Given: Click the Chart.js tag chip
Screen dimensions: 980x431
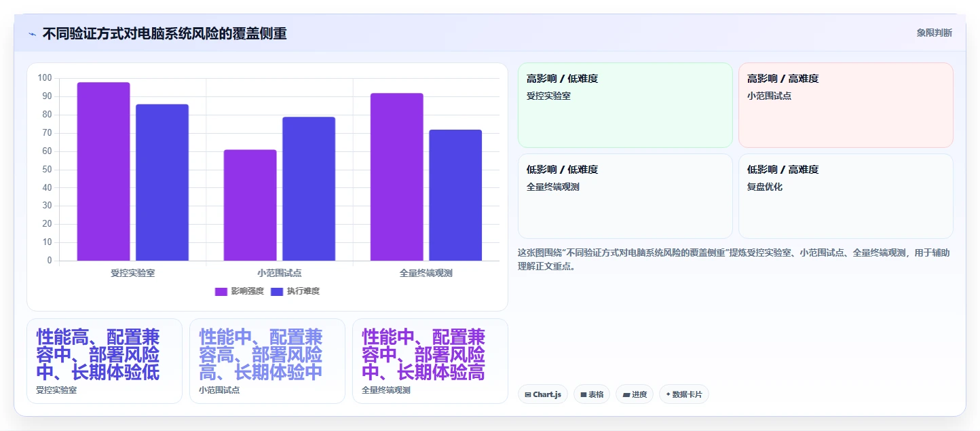Looking at the screenshot, I should [x=543, y=394].
